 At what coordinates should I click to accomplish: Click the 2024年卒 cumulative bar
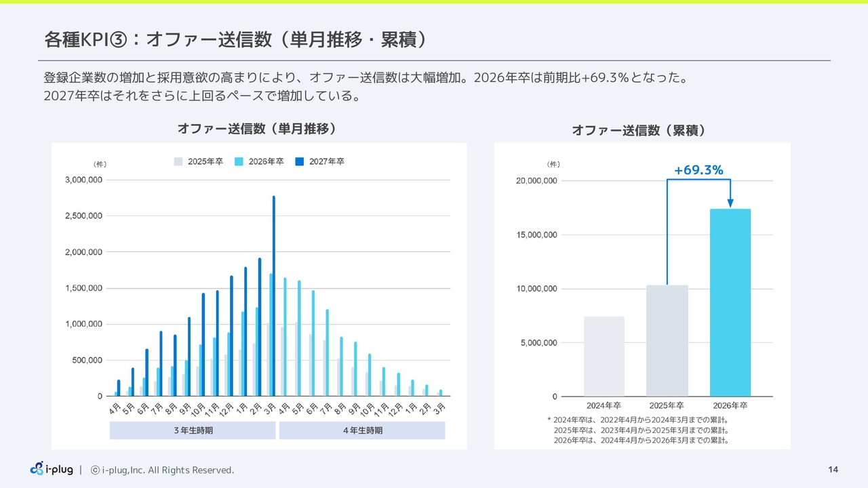(x=604, y=357)
